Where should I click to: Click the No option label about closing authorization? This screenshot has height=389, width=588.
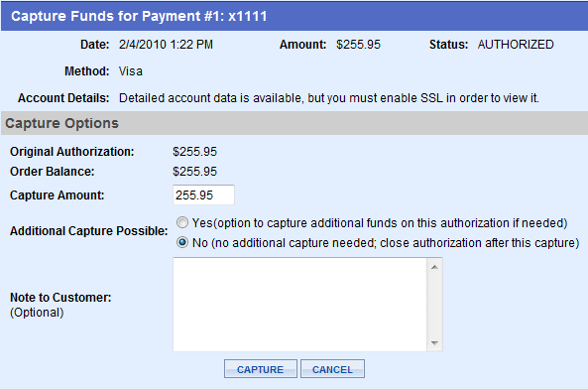(x=386, y=243)
